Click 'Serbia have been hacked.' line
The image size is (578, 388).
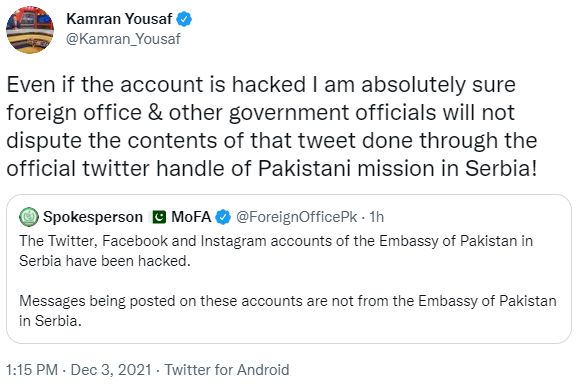click(105, 261)
